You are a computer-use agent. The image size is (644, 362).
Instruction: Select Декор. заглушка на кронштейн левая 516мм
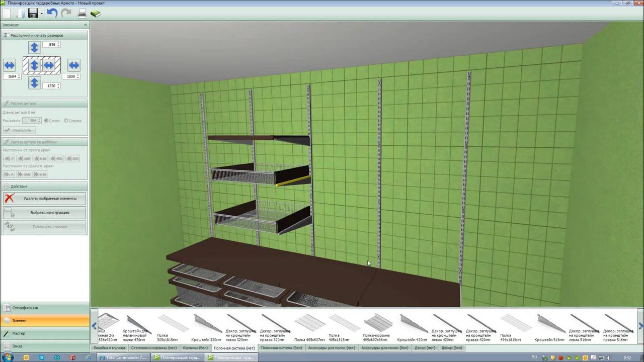(584, 327)
